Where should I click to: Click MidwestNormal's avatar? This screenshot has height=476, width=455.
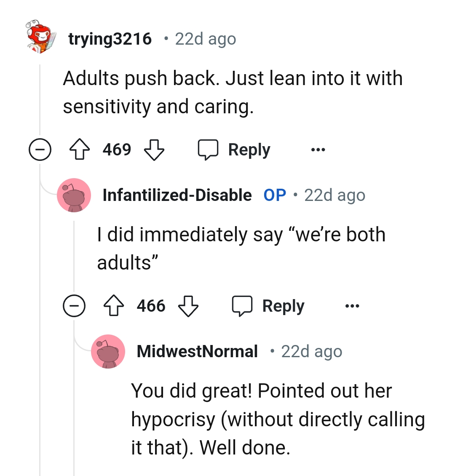pos(108,351)
